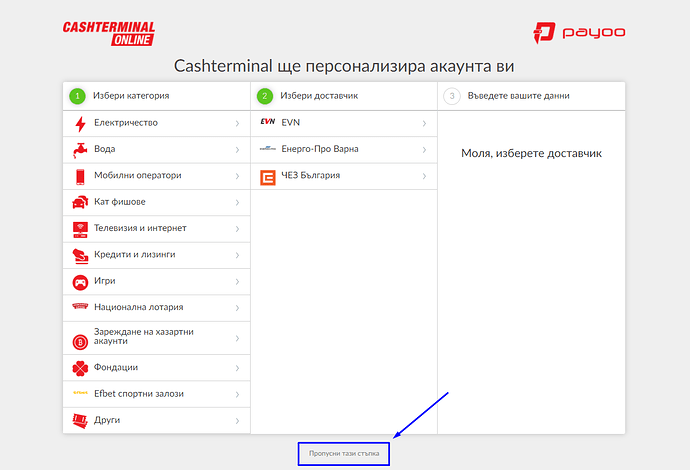Open the ЧЕЗ България row chevron
This screenshot has height=470, width=690.
click(x=424, y=176)
